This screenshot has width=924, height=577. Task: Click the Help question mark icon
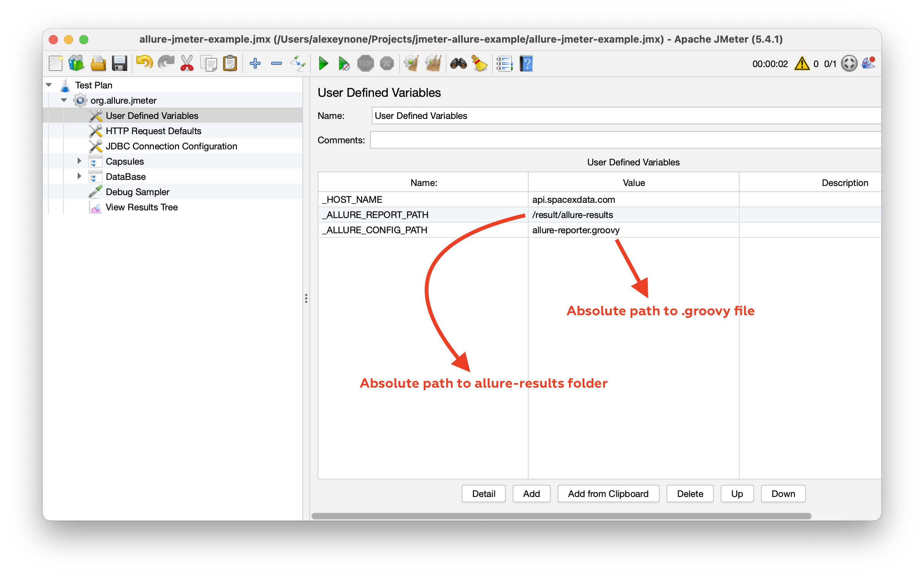point(526,63)
